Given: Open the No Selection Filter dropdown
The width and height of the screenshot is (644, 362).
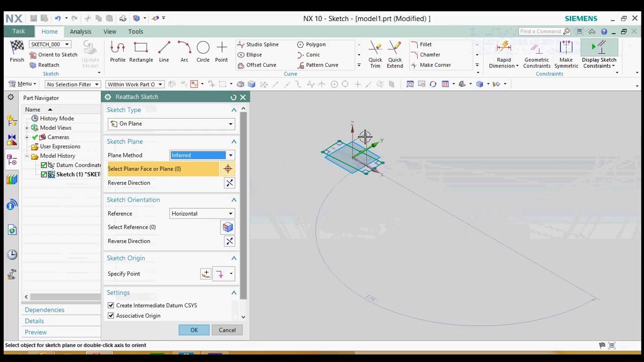Looking at the screenshot, I should click(72, 84).
